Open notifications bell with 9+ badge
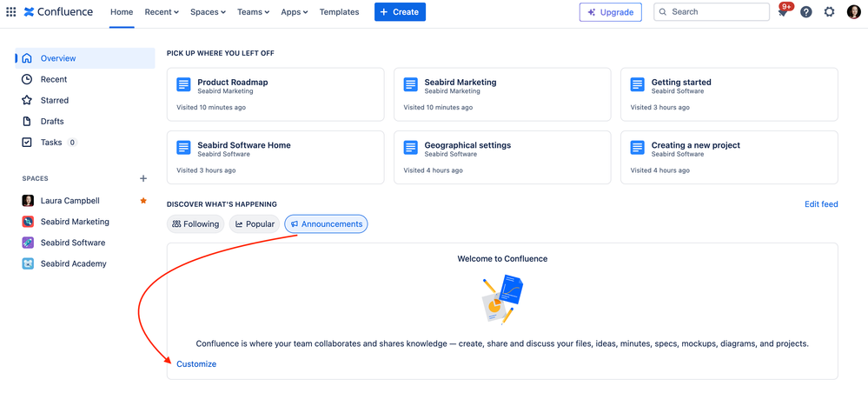 click(783, 11)
